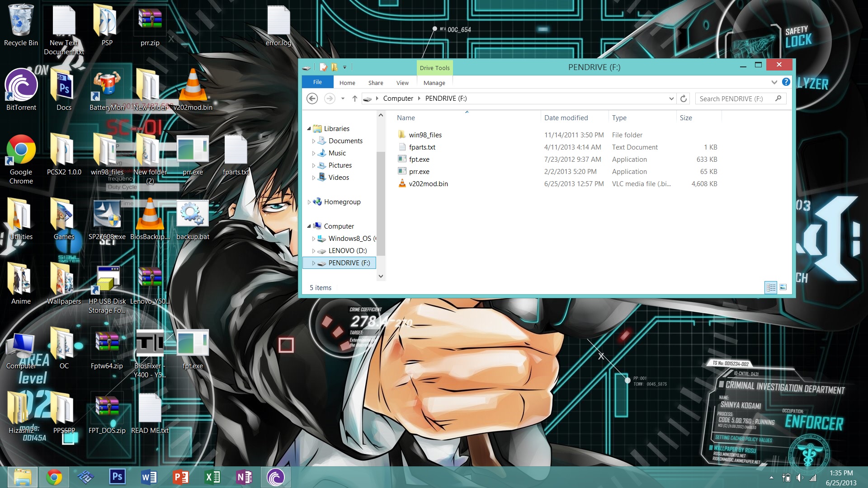Screen dimensions: 868x488
Task: Launch OneNote from the taskbar
Action: (244, 477)
